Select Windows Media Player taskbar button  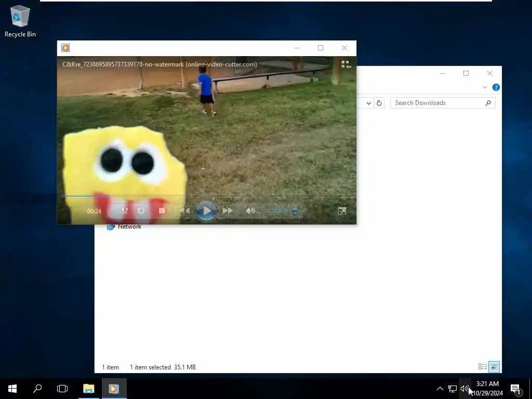point(114,389)
